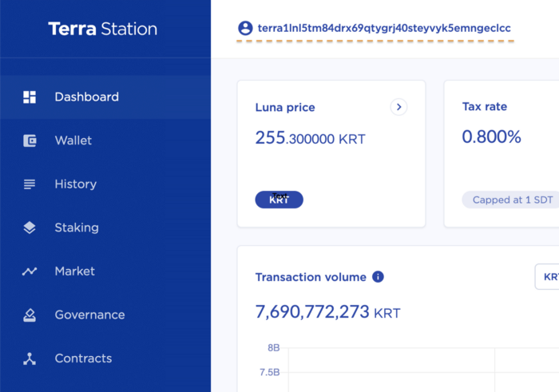Open the Governance page

[x=105, y=315]
